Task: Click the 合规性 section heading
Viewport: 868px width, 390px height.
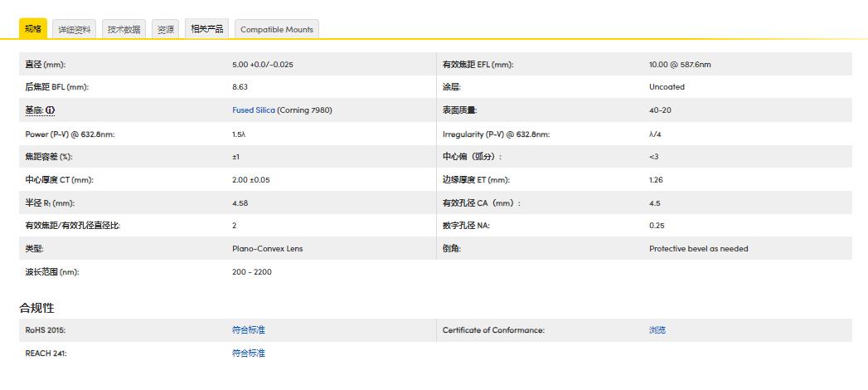Action: click(36, 308)
